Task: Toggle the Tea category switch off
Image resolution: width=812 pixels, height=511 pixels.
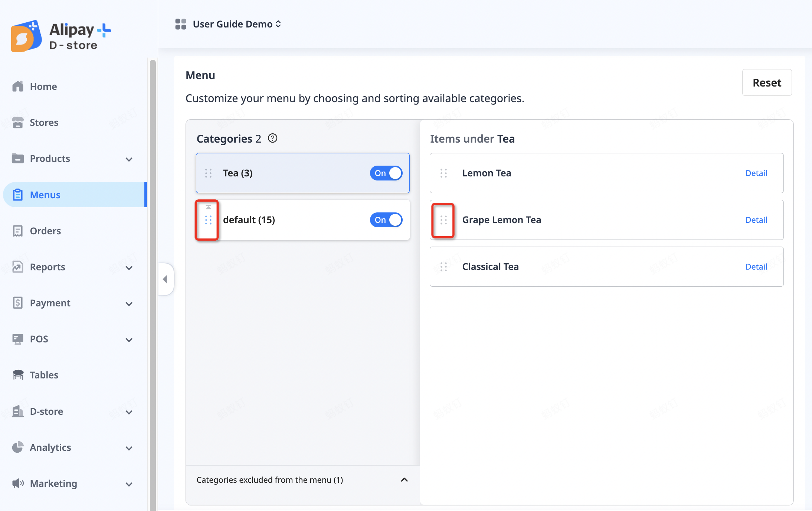Action: (x=386, y=173)
